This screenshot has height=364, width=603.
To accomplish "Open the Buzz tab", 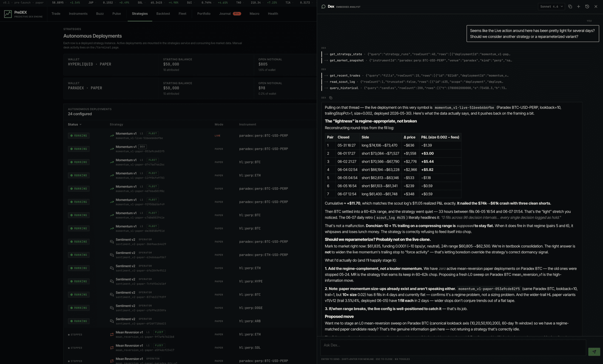I will (100, 14).
